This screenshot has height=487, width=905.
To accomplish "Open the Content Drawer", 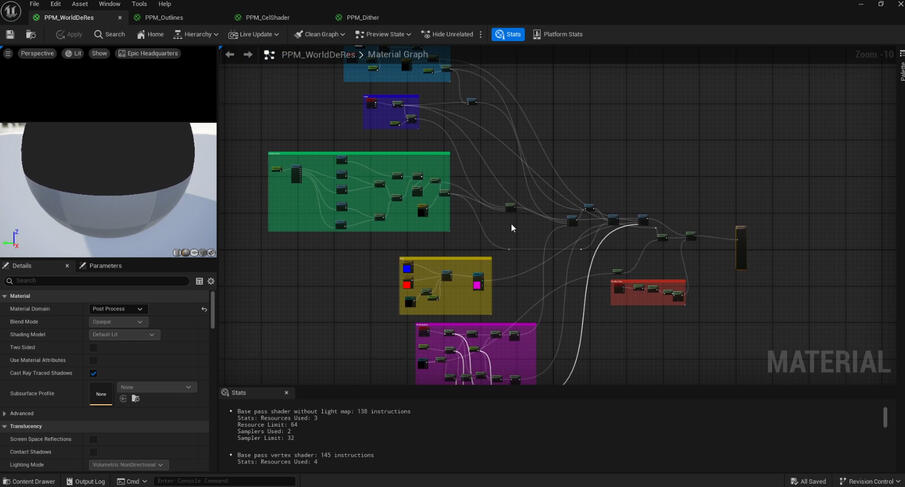I will click(x=29, y=481).
